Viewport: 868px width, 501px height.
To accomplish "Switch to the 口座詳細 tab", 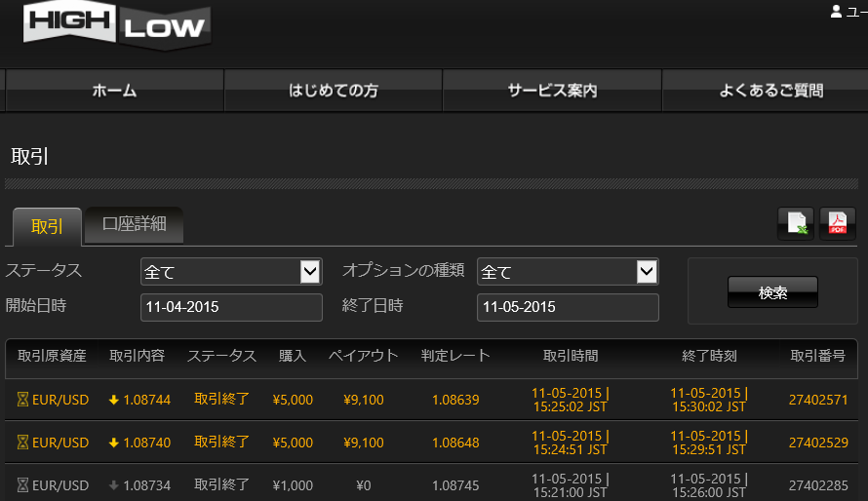I will [135, 224].
